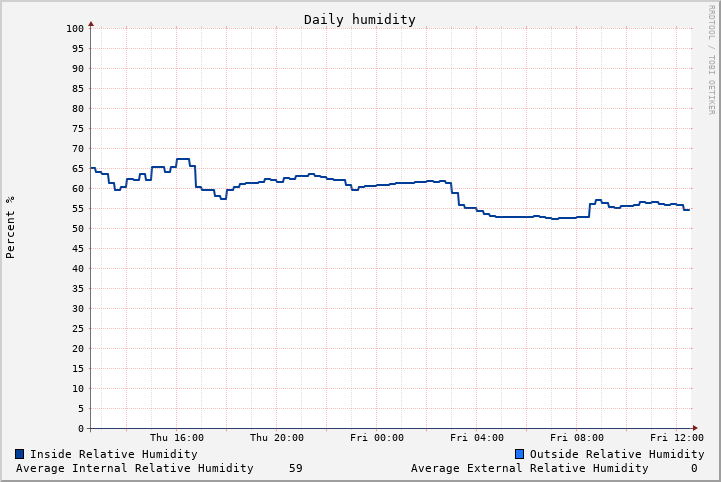Select the 'Outside Relative Humidity' legend label
This screenshot has height=482, width=721.
617,454
